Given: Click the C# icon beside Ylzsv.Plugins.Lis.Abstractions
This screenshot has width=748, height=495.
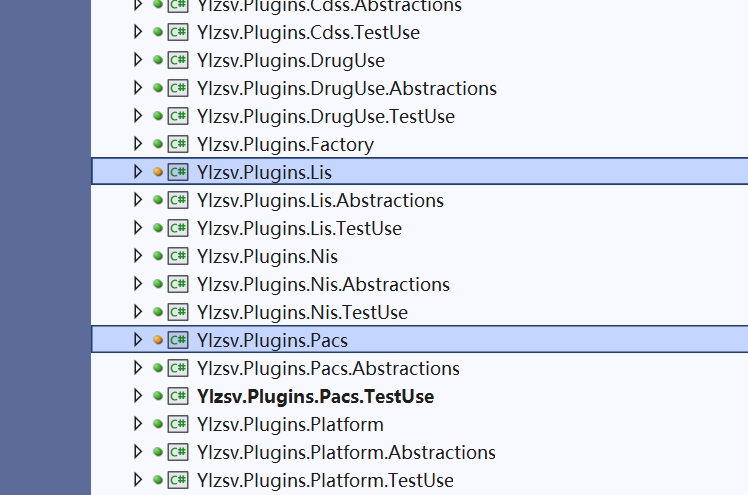Looking at the screenshot, I should pos(178,200).
